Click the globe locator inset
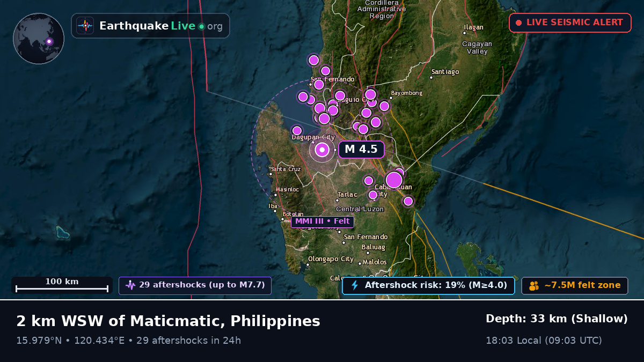 click(x=39, y=39)
